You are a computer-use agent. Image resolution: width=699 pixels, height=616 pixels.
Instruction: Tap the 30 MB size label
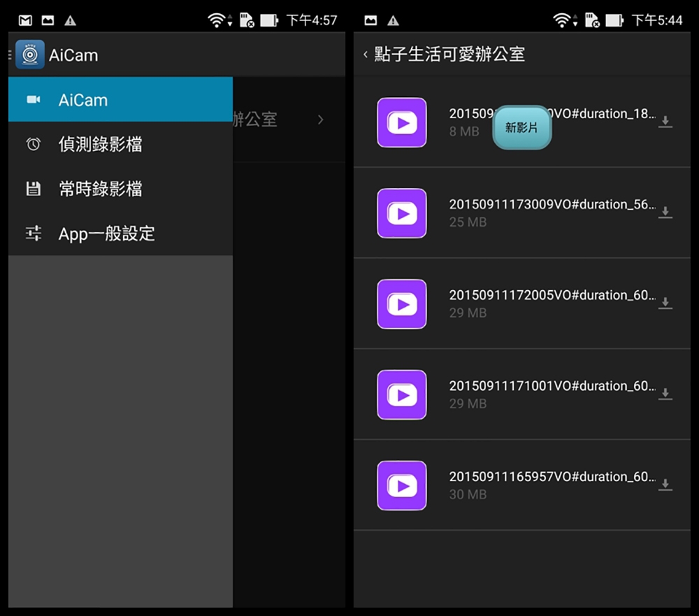click(x=468, y=494)
